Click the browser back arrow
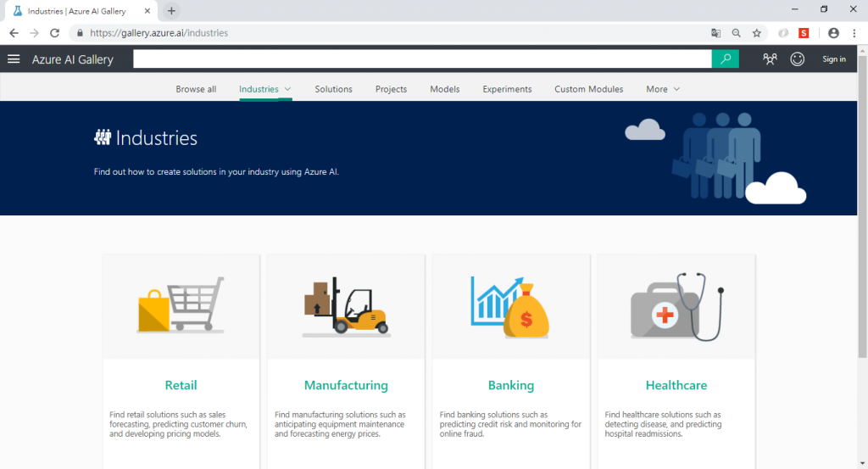The image size is (868, 469). (14, 33)
